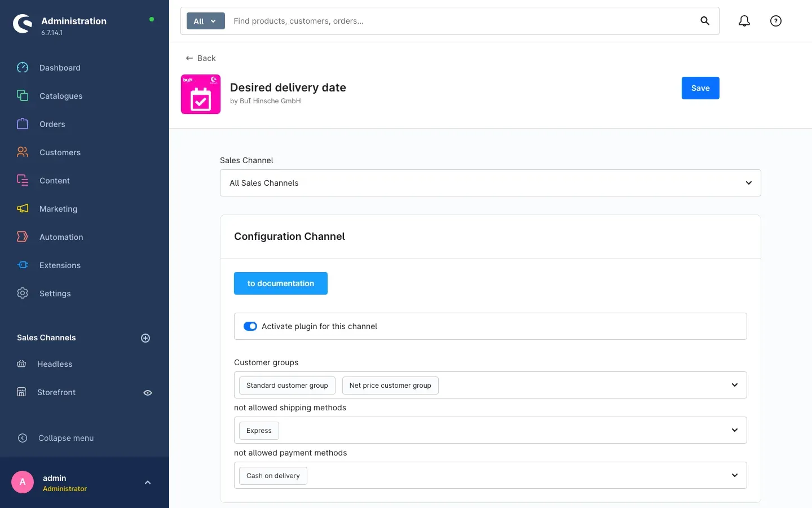Expand not allowed shipping methods dropdown arrow
This screenshot has width=812, height=508.
pos(735,430)
